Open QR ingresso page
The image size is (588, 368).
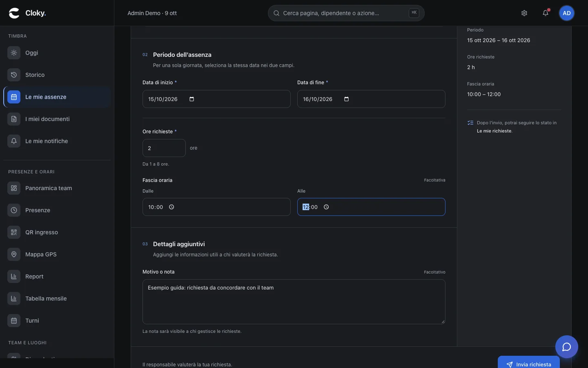(57, 232)
